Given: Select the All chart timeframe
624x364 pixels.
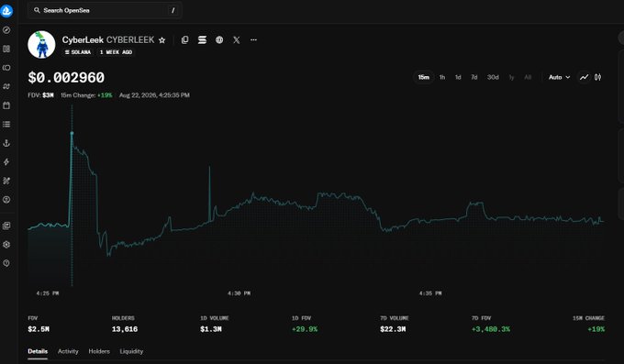Looking at the screenshot, I should click(x=528, y=77).
